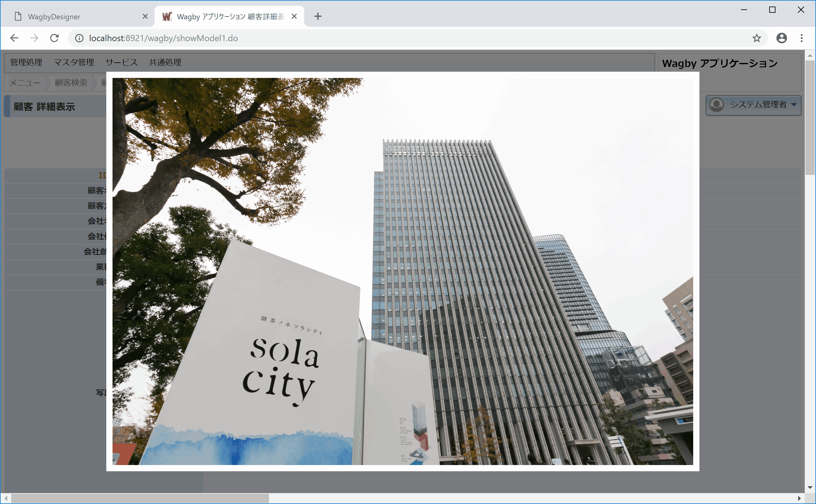
Task: Click the システム管理者 user avatar icon
Action: (x=716, y=105)
